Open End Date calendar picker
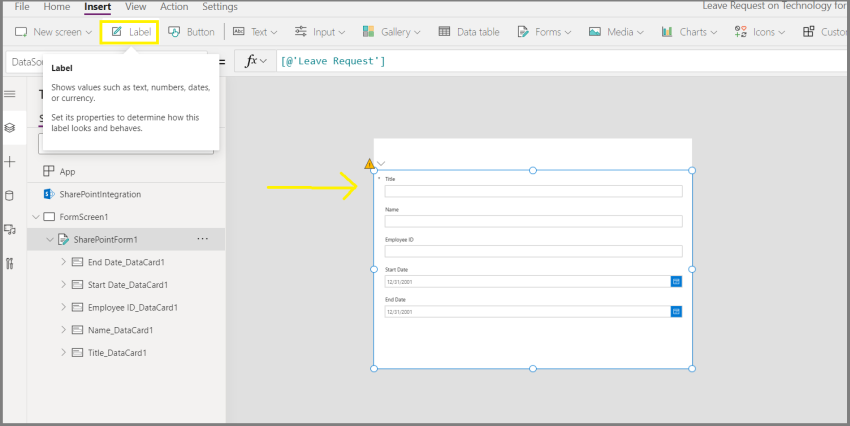This screenshot has height=426, width=850. (676, 312)
